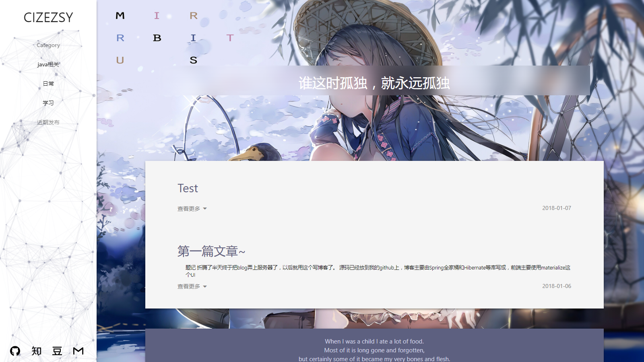
Task: Click the line 'Most of it is long gone'
Action: coord(374,350)
